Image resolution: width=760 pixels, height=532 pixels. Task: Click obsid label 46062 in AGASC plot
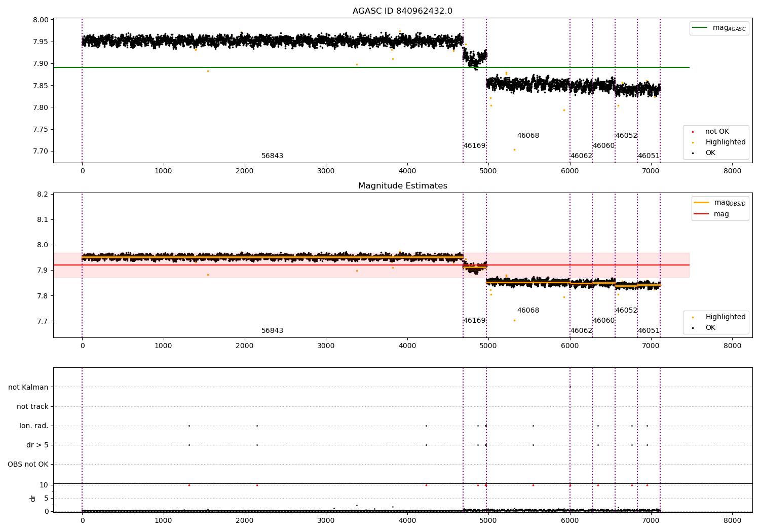point(581,156)
